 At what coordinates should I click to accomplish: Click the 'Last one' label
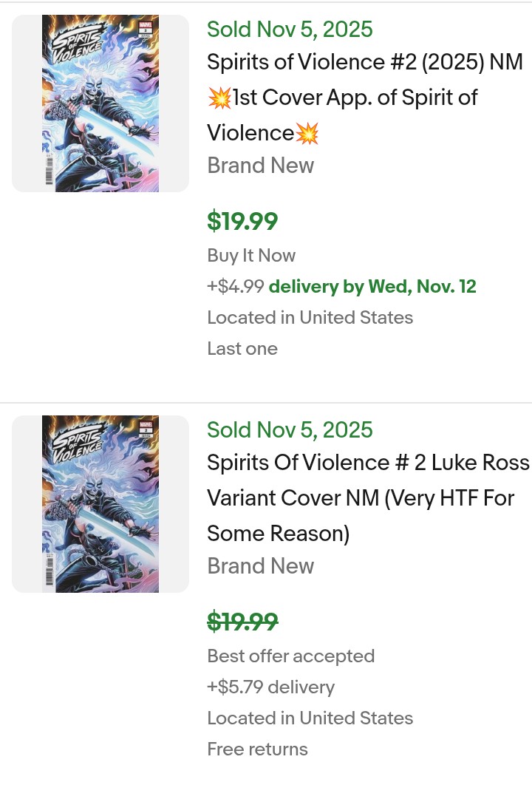point(242,349)
